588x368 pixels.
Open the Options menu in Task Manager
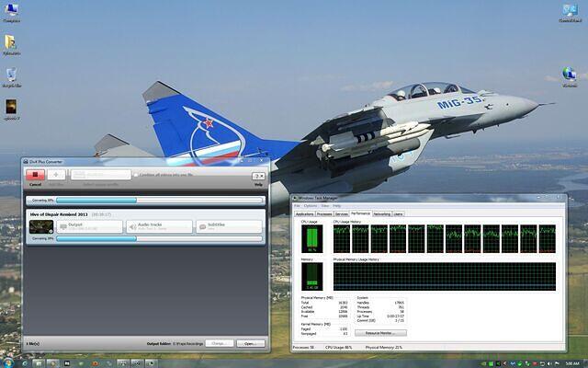(310, 205)
